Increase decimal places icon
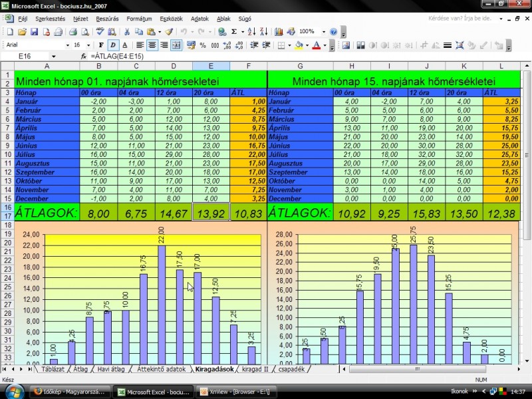 click(227, 45)
